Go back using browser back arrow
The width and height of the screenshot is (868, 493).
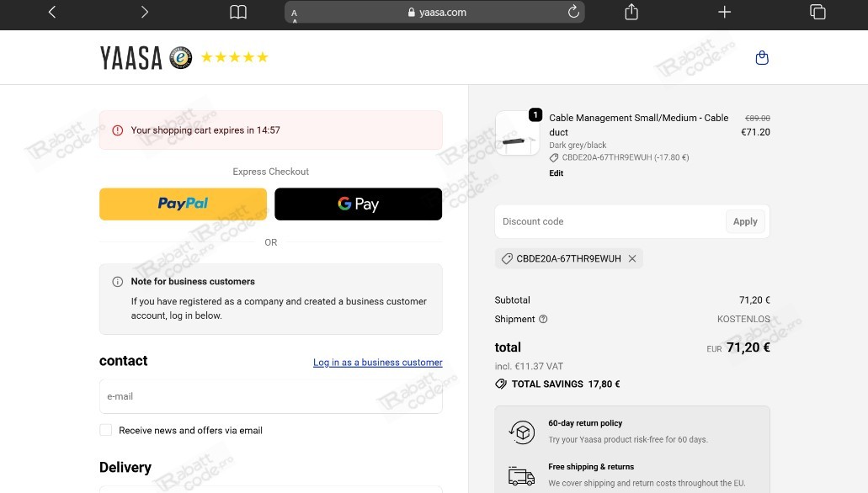(52, 12)
